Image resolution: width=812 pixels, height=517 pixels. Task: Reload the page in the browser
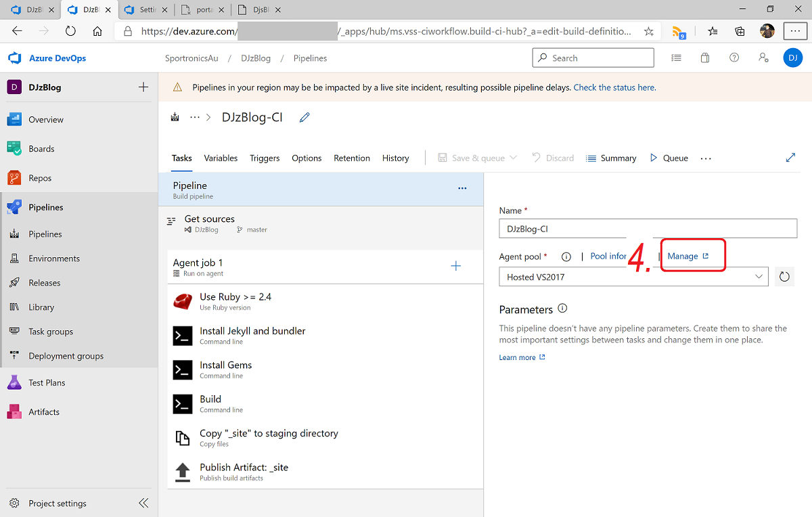(x=70, y=31)
